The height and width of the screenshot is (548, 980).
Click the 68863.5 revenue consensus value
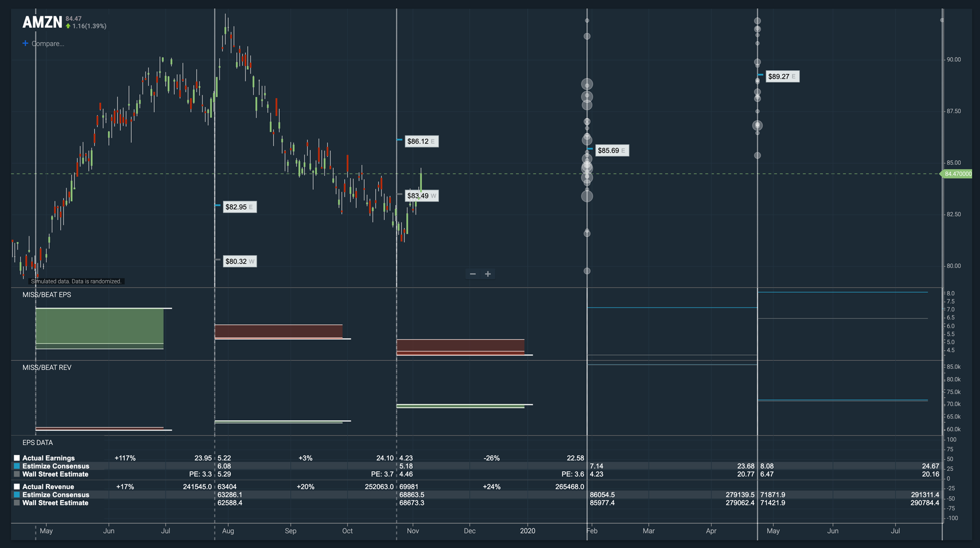click(x=412, y=495)
